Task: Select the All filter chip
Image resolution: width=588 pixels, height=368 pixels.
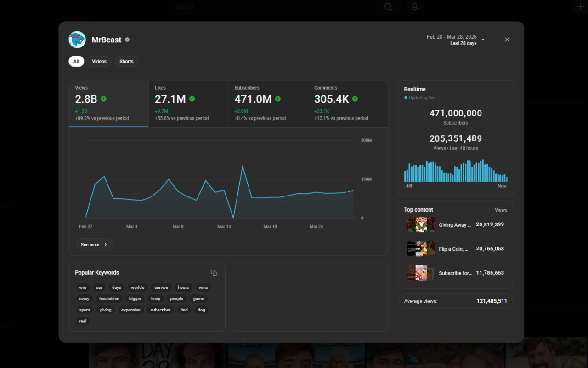Action: [76, 61]
